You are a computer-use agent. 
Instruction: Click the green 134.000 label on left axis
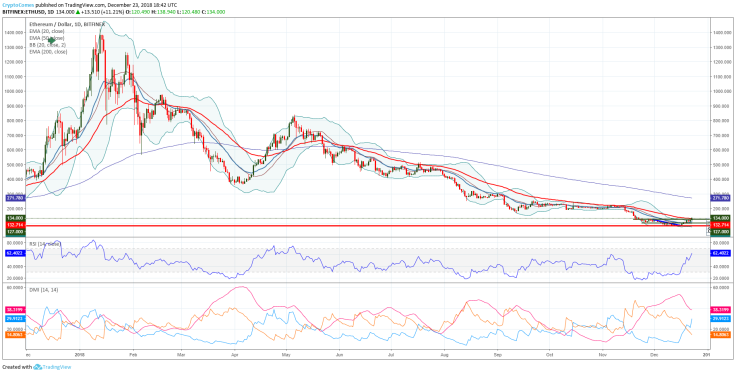pyautogui.click(x=16, y=218)
